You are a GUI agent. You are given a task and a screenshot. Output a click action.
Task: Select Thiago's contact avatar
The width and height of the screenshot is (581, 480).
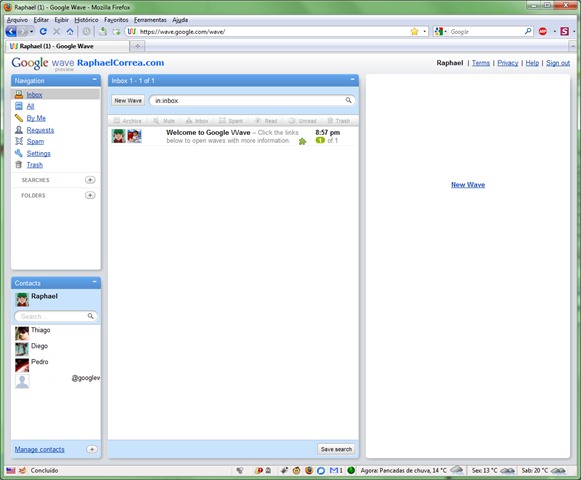[x=22, y=333]
